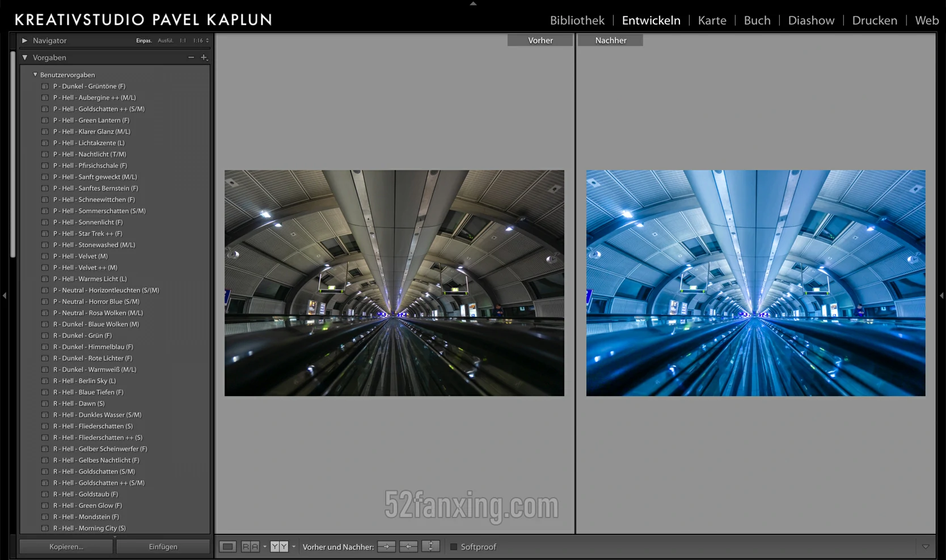Open the Entwickeln module
946x560 pixels.
click(651, 20)
